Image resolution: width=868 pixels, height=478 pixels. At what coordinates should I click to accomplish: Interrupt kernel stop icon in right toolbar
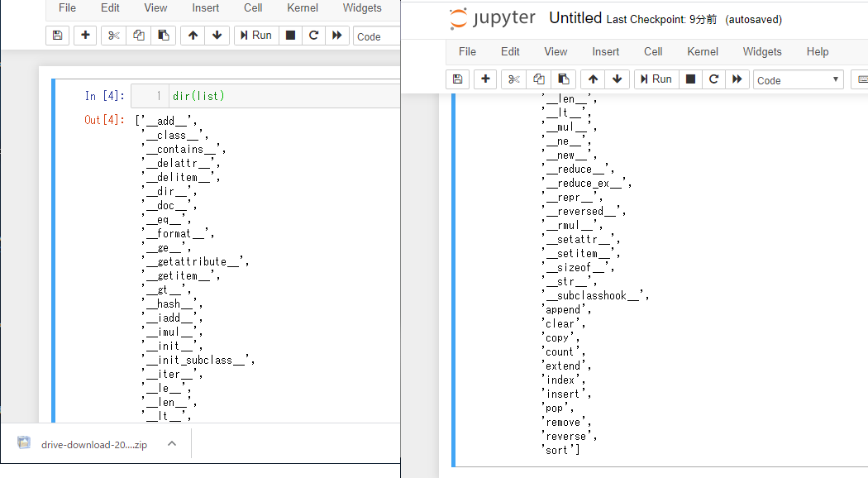[x=690, y=79]
